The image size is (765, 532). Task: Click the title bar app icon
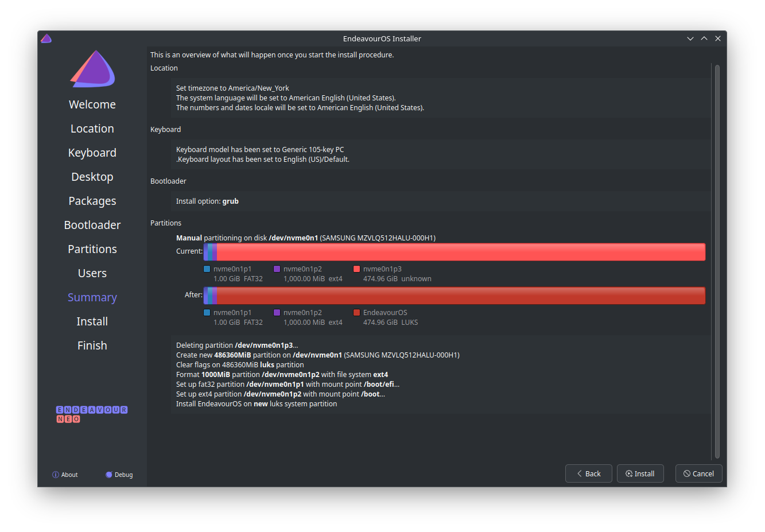(46, 38)
